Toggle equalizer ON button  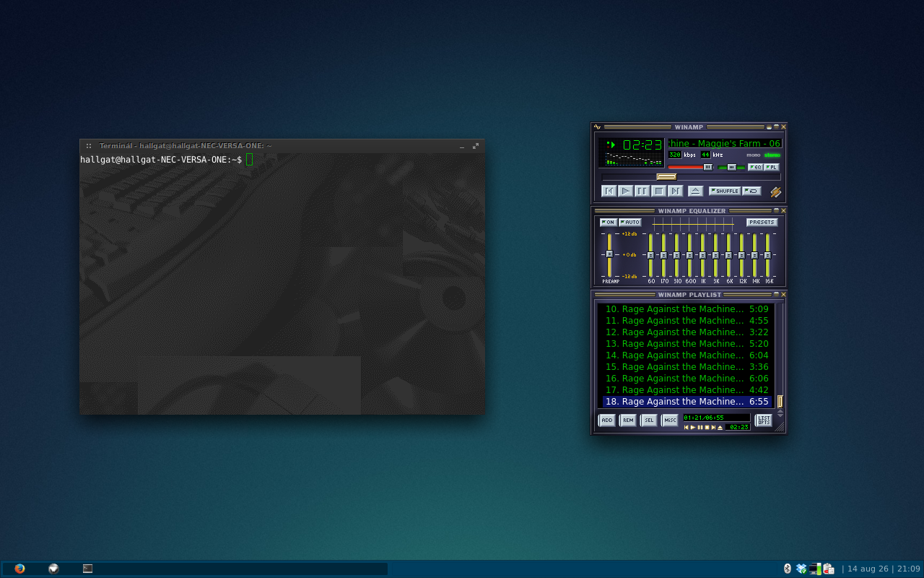point(608,222)
